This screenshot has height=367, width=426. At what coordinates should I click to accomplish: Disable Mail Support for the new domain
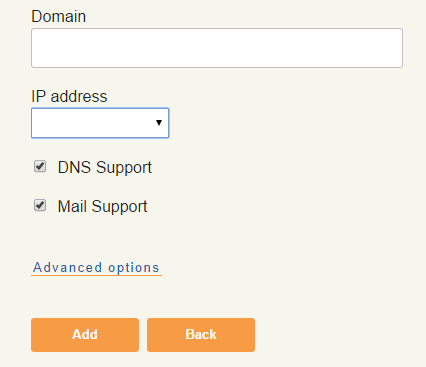(x=40, y=205)
